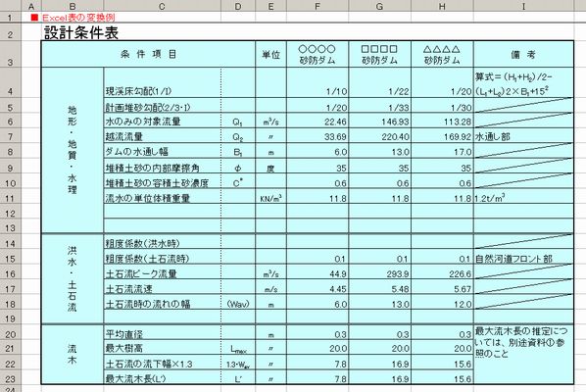Click the 単位 header cell
Screen dimensions: 586x392
[270, 54]
